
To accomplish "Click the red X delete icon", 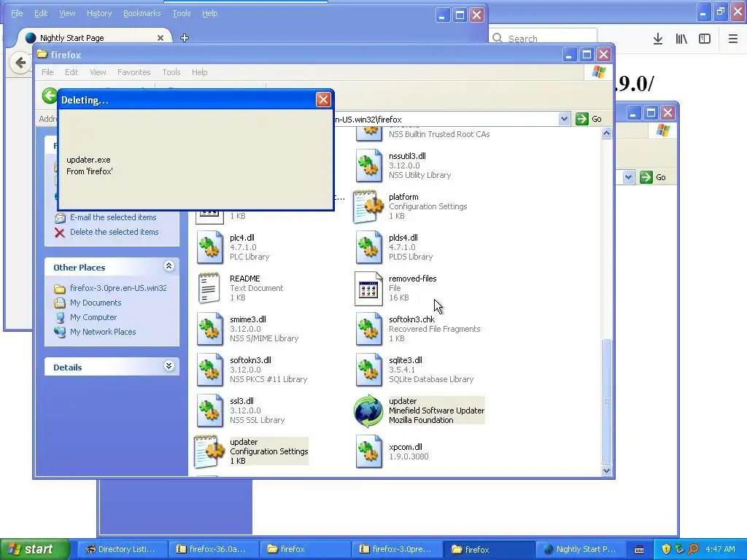I will (60, 233).
